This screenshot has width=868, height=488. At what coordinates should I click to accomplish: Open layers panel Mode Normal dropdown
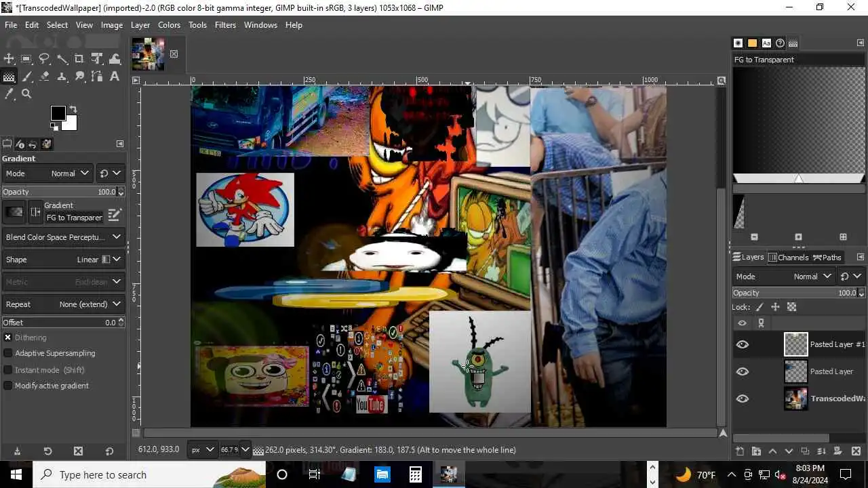click(783, 277)
